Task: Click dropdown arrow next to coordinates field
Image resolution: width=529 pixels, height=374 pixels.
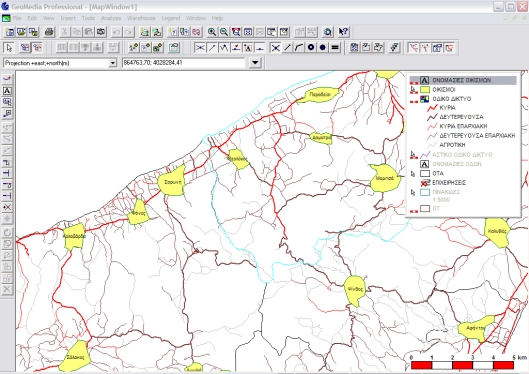Action: pyautogui.click(x=255, y=63)
